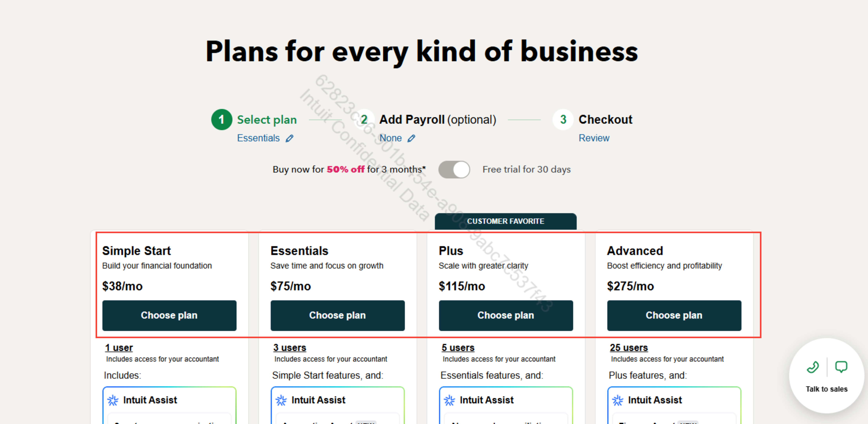The height and width of the screenshot is (424, 868).
Task: Click the Intuit Assist sparkle icon under Essentials
Action: click(281, 400)
